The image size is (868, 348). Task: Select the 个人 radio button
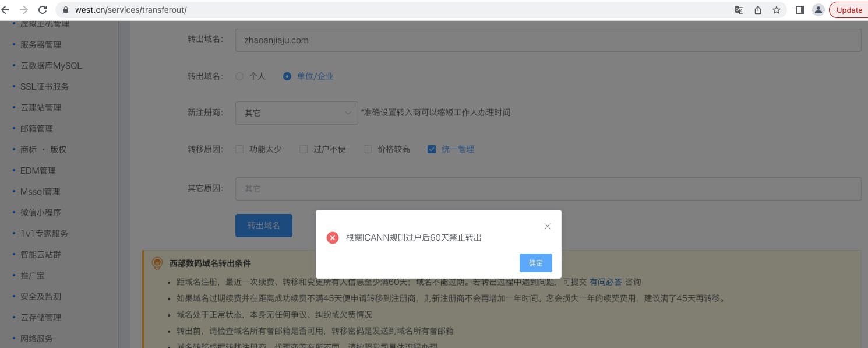point(239,76)
